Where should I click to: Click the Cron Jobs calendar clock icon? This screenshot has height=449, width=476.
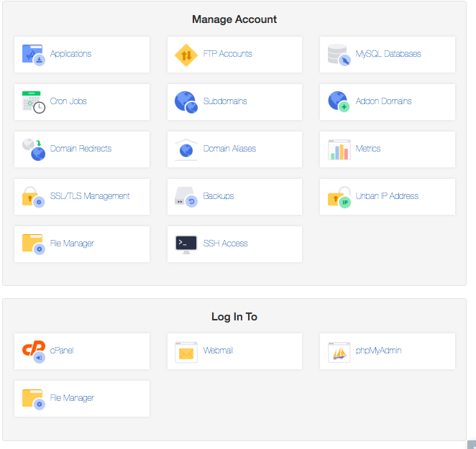tap(33, 102)
